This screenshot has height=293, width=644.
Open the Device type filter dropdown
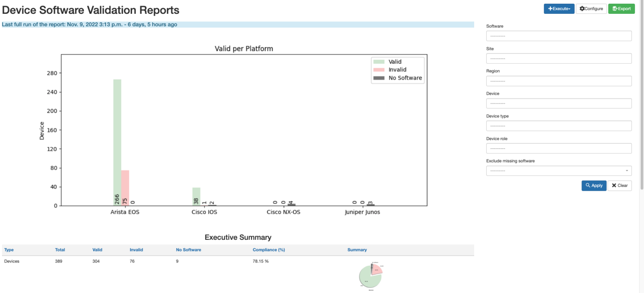point(558,125)
